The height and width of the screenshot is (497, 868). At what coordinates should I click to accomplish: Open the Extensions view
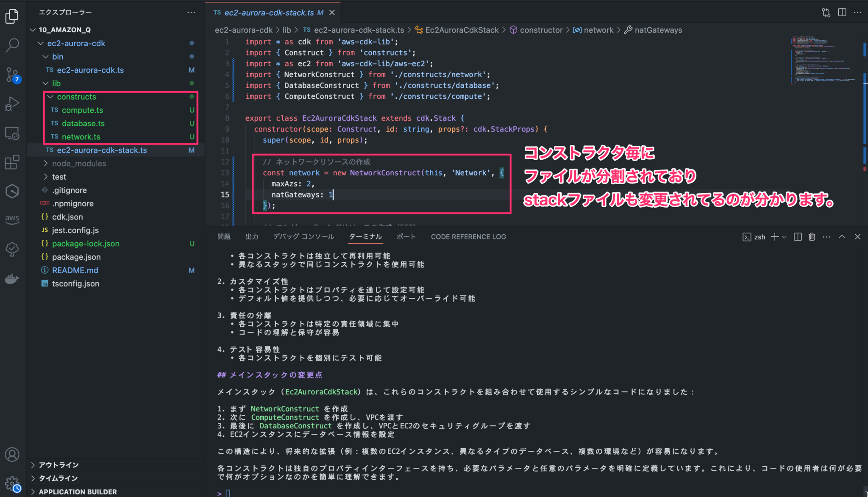click(x=12, y=162)
